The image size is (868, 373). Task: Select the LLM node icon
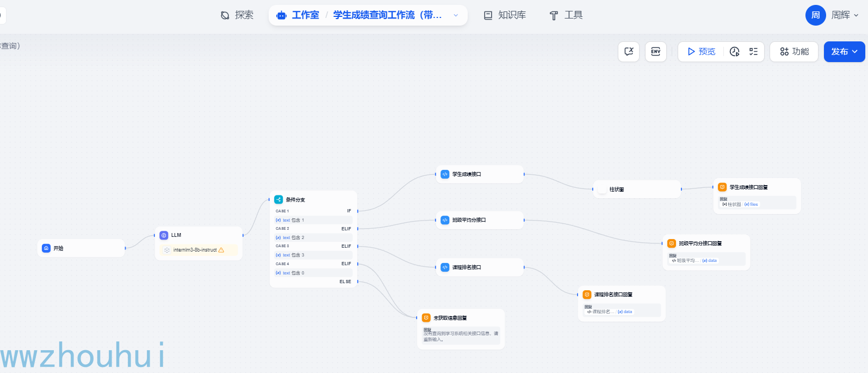164,235
